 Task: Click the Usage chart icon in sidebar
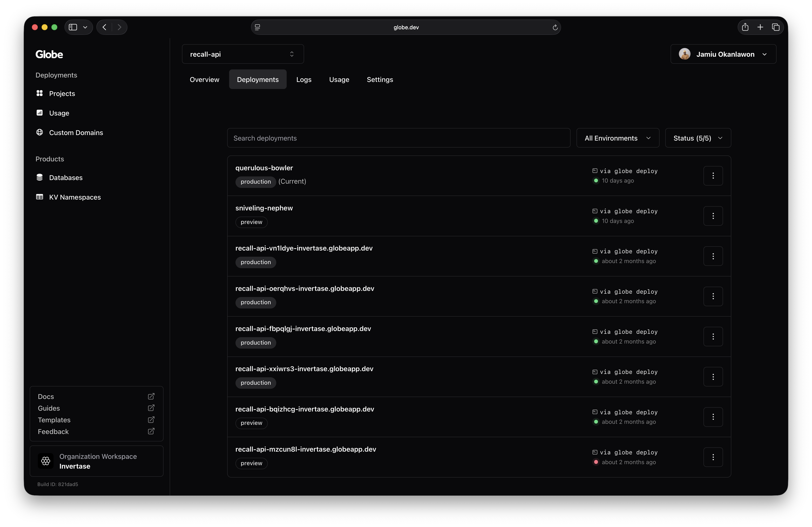pyautogui.click(x=39, y=113)
